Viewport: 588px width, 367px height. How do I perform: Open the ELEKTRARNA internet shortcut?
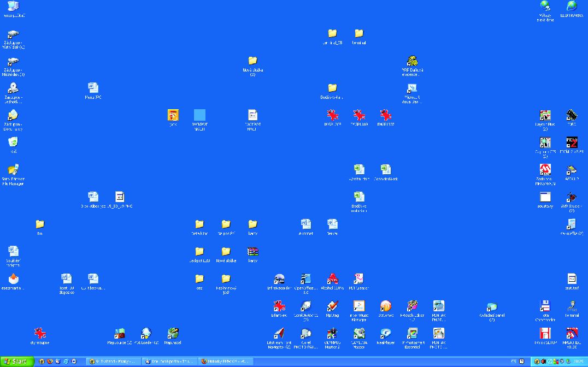pyautogui.click(x=571, y=7)
